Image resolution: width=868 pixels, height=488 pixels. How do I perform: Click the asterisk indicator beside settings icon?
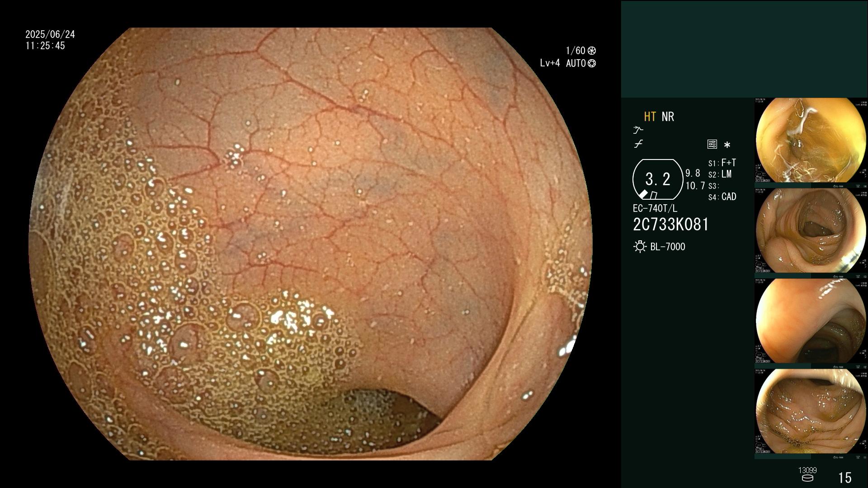click(x=727, y=145)
